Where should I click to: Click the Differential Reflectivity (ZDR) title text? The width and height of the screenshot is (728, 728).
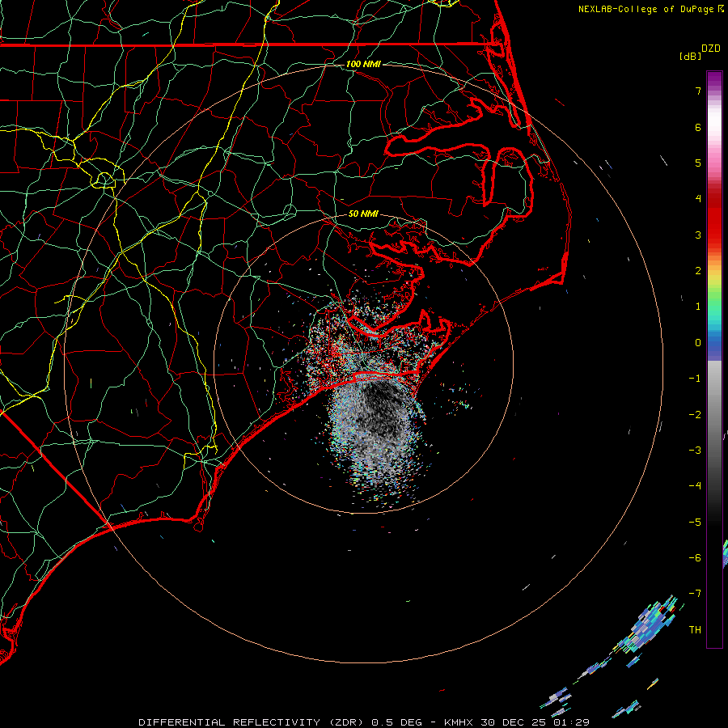252,722
